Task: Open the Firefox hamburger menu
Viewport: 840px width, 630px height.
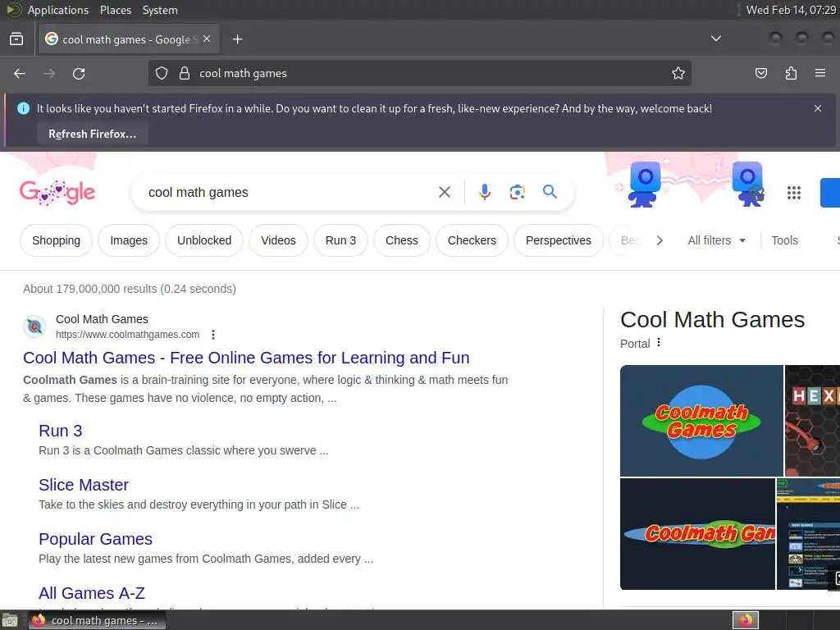Action: pos(820,73)
